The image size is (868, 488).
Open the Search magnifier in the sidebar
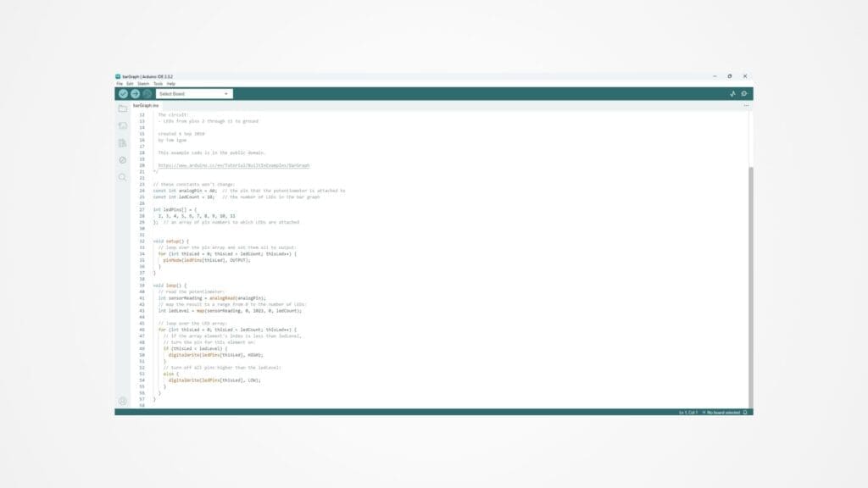[x=123, y=177]
